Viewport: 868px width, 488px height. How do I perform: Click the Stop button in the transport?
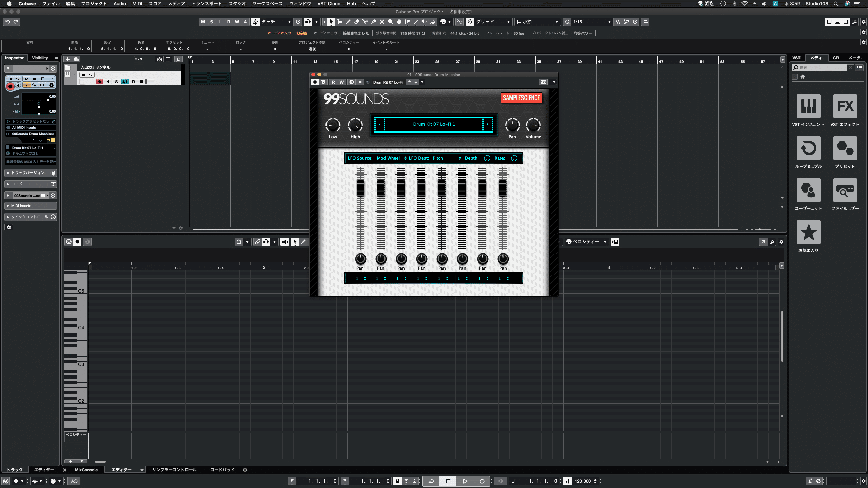[448, 481]
